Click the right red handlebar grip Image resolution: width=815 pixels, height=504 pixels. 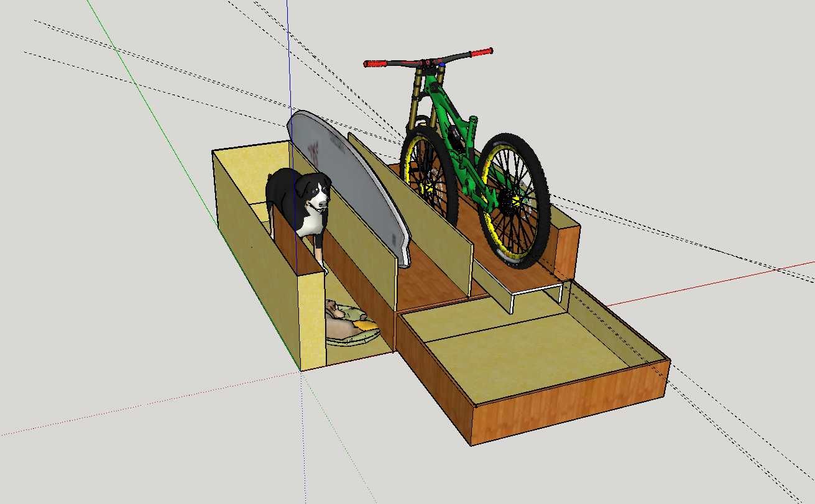pos(482,52)
